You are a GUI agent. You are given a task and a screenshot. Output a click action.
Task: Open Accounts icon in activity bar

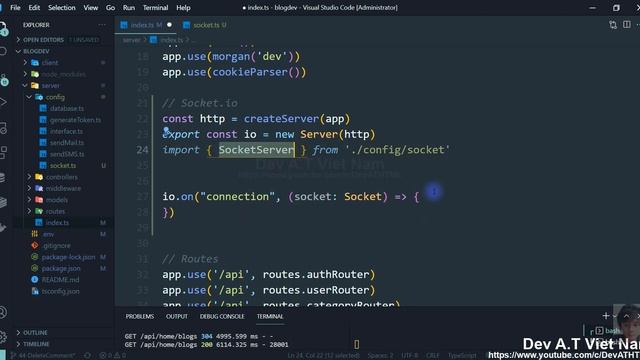3,312
